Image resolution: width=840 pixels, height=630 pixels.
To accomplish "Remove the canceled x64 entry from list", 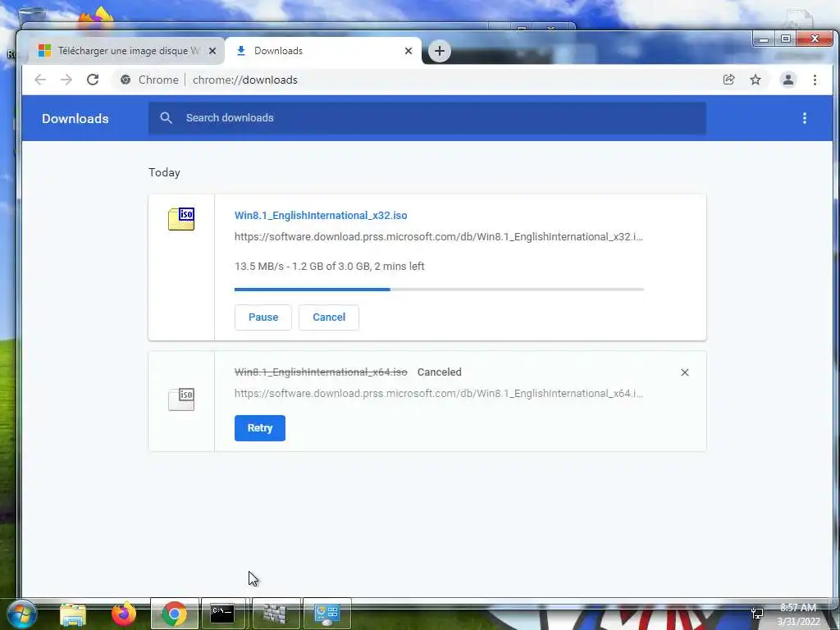I will [685, 372].
